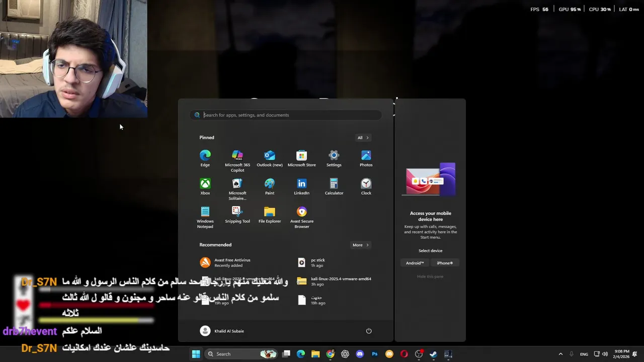Launch Microsoft Solitaire pinned app

tap(237, 189)
